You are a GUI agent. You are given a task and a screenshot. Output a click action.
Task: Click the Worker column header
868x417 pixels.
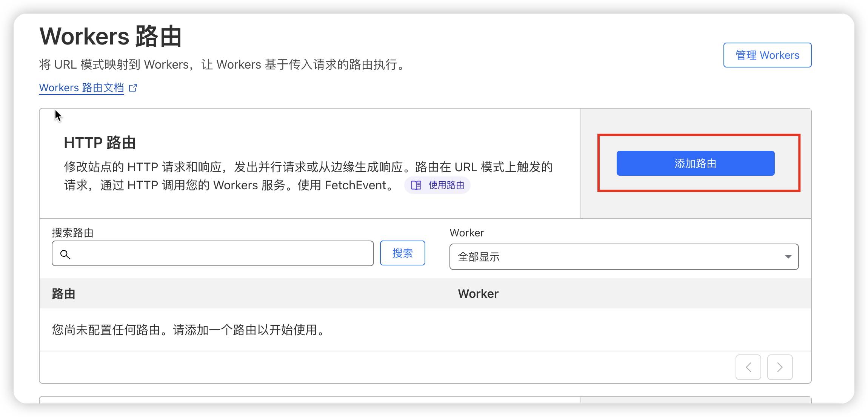click(478, 294)
